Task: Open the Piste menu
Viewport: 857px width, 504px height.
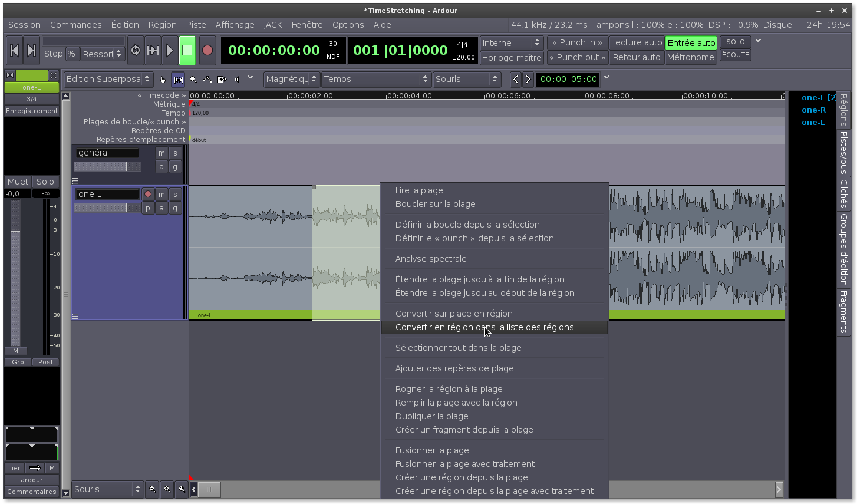Action: coord(196,25)
